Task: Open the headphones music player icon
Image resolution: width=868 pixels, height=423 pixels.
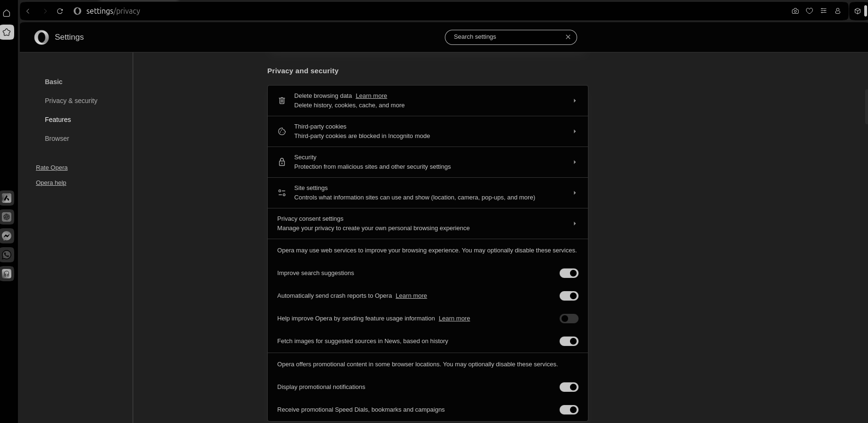Action: (7, 274)
